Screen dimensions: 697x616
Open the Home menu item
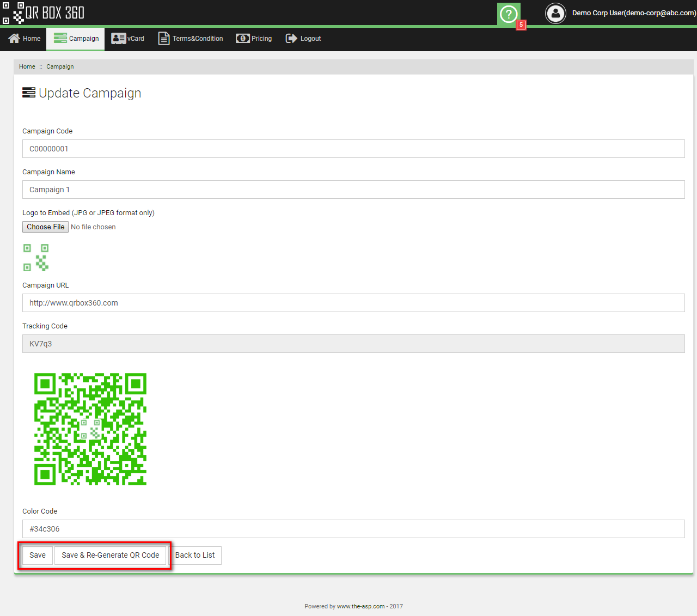tap(25, 39)
